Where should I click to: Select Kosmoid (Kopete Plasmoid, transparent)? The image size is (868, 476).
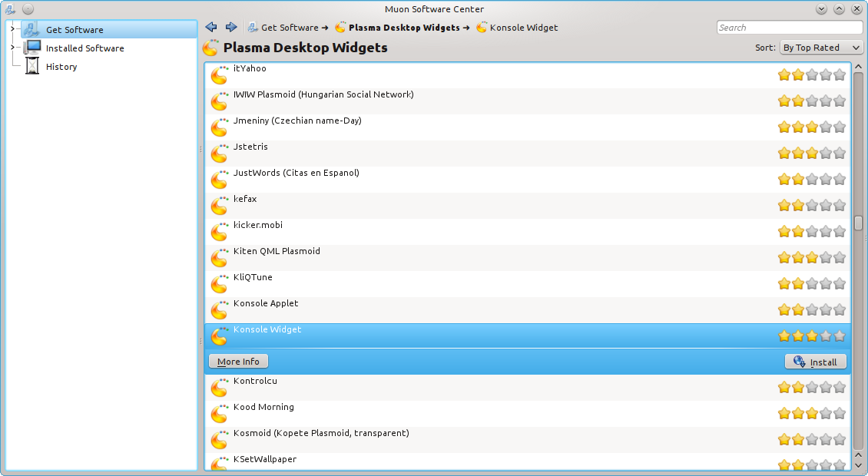[x=528, y=439]
